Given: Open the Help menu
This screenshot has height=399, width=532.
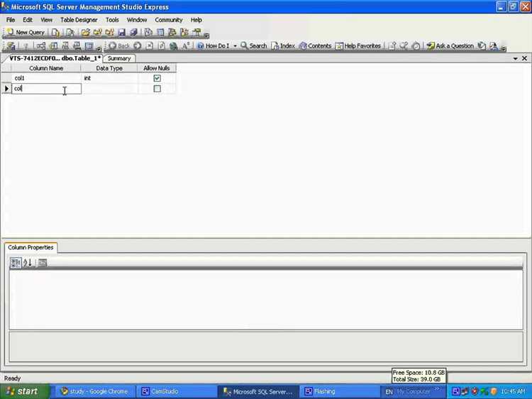Looking at the screenshot, I should tap(196, 20).
